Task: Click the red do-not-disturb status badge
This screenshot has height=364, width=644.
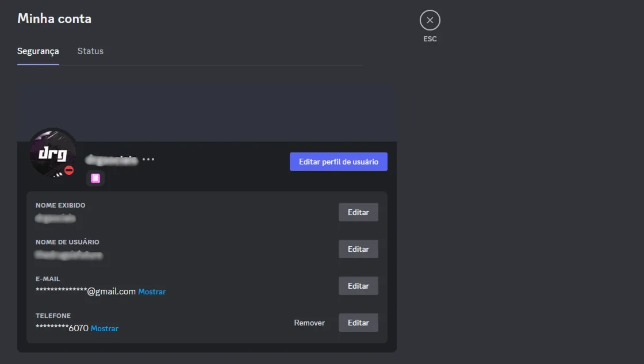Action: (x=69, y=170)
